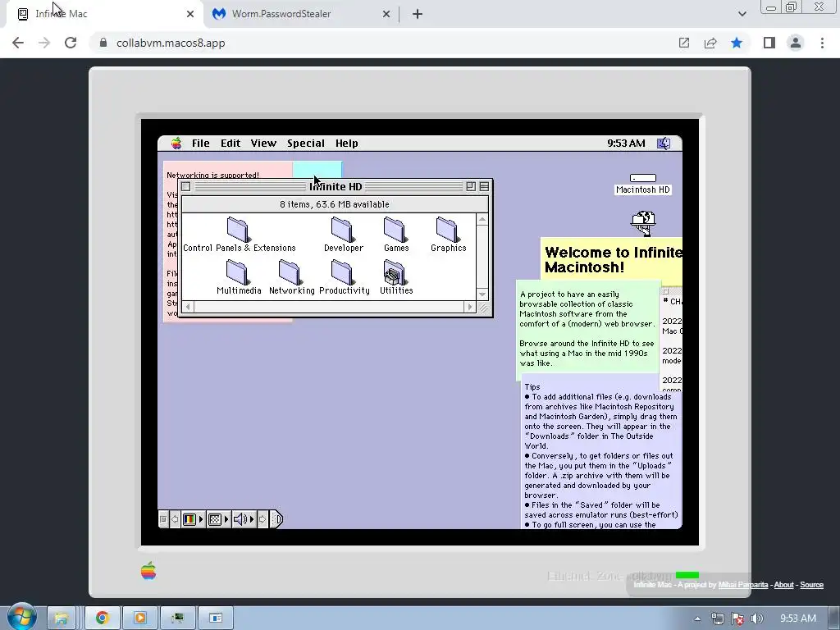The width and height of the screenshot is (840, 630).
Task: Click the taskbar speaker volume icon
Action: [x=757, y=619]
